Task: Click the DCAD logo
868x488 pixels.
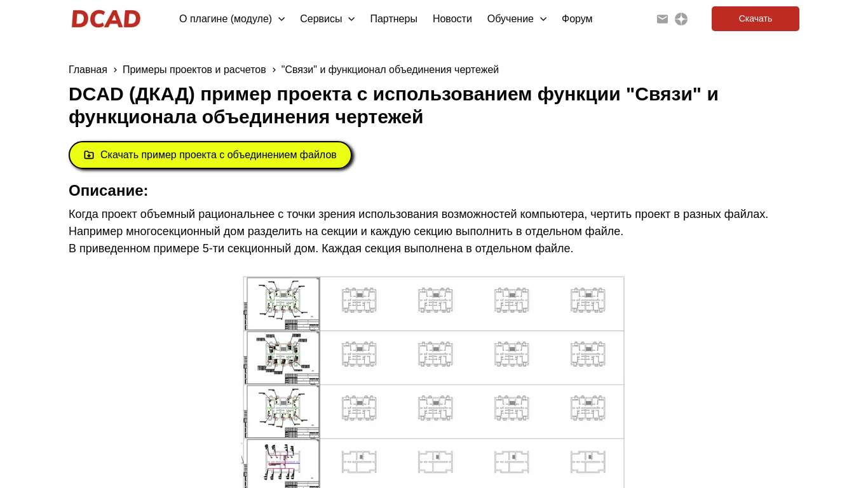Action: (x=105, y=19)
